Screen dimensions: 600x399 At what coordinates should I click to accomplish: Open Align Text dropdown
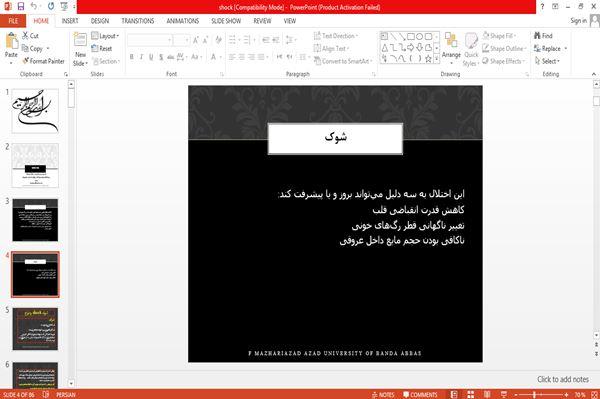(332, 49)
